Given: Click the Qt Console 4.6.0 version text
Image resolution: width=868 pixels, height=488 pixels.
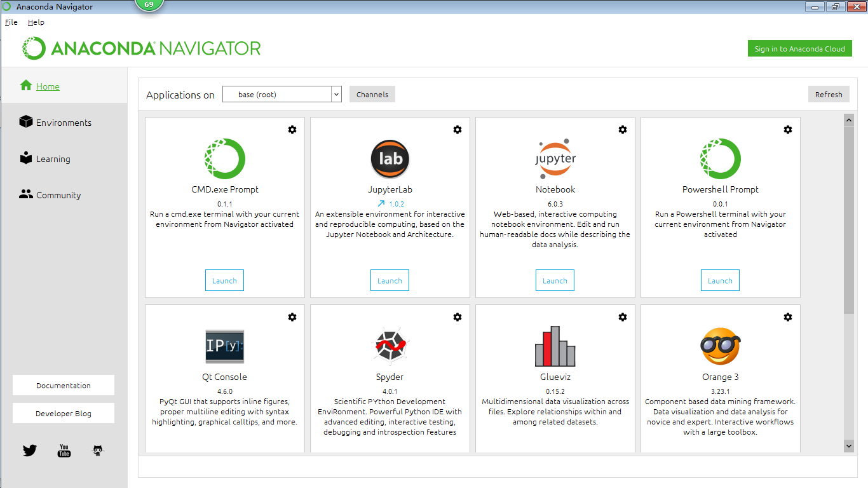Looking at the screenshot, I should tap(225, 391).
